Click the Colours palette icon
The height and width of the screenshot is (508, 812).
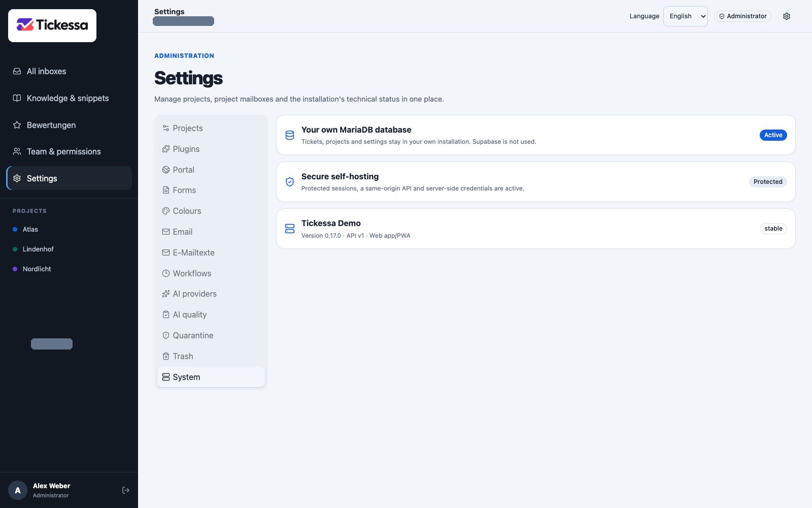166,211
